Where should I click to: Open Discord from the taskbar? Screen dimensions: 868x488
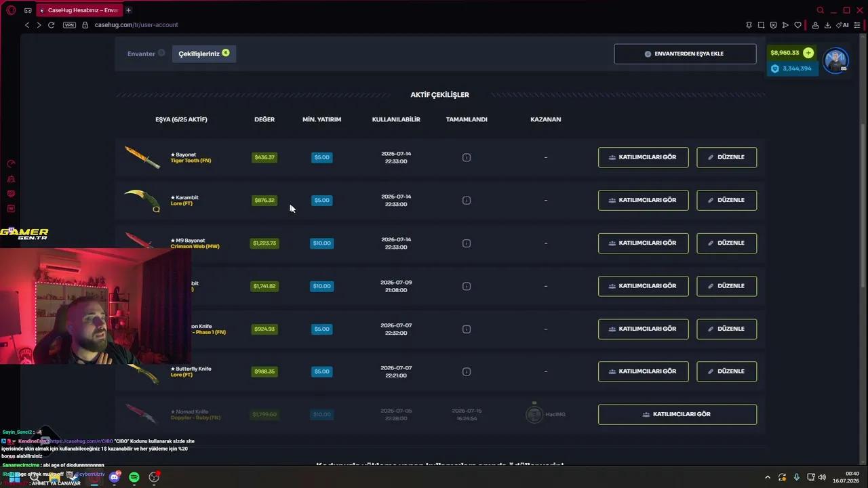point(115,477)
